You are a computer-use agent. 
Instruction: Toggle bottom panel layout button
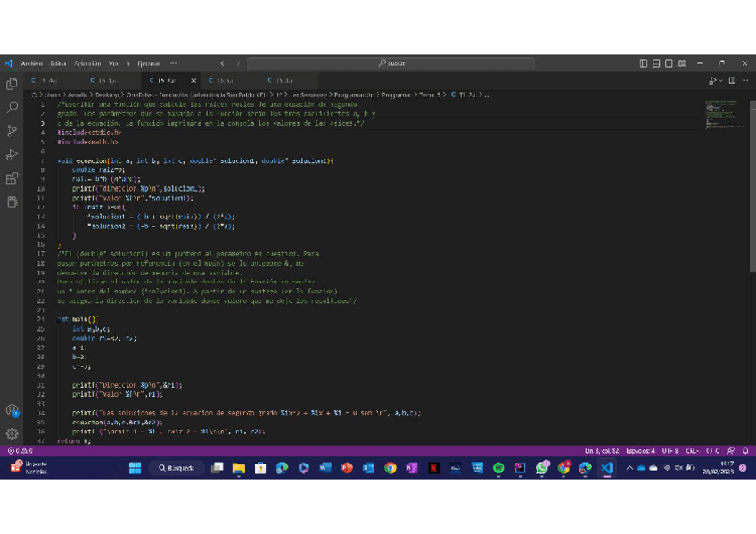click(x=656, y=63)
